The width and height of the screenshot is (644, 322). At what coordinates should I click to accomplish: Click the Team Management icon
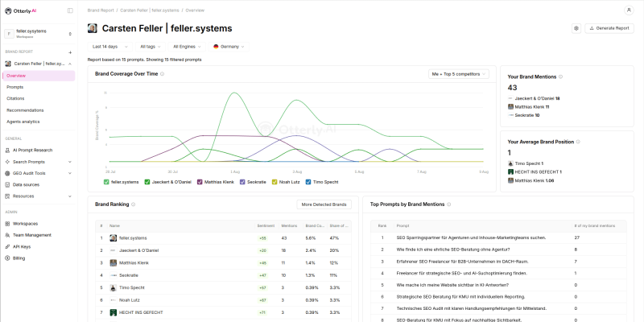8,235
